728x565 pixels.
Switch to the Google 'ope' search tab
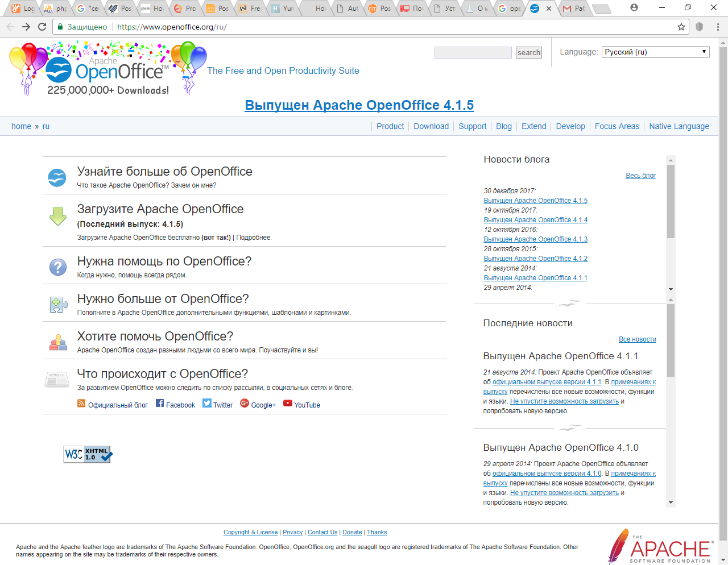[x=510, y=9]
